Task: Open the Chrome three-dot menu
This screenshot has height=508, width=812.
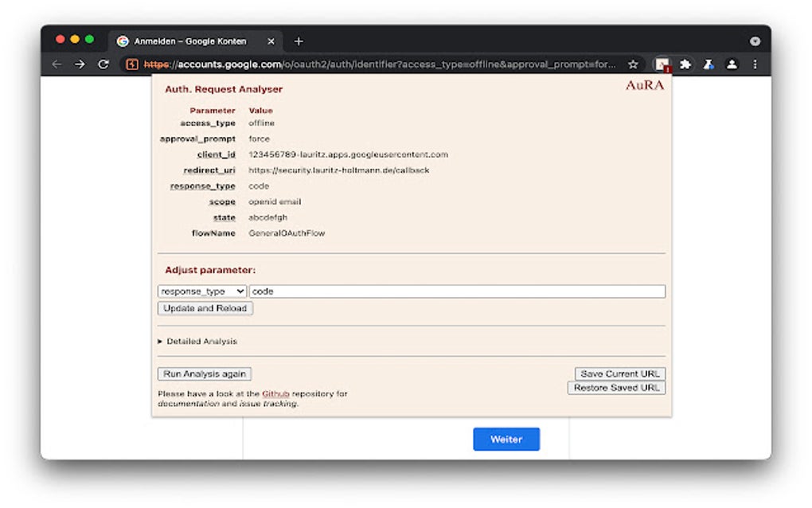Action: pyautogui.click(x=755, y=64)
